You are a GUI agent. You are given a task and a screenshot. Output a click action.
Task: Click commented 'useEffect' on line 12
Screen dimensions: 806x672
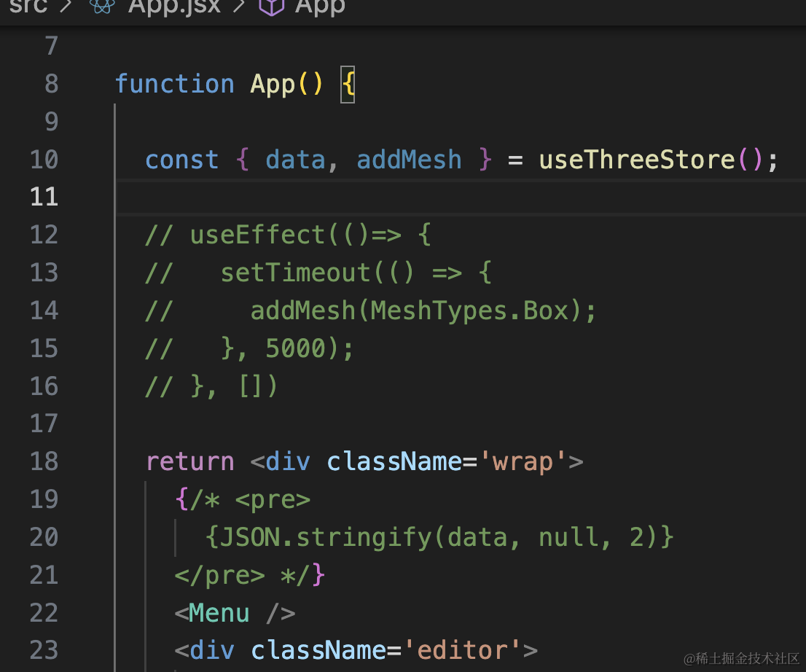257,235
